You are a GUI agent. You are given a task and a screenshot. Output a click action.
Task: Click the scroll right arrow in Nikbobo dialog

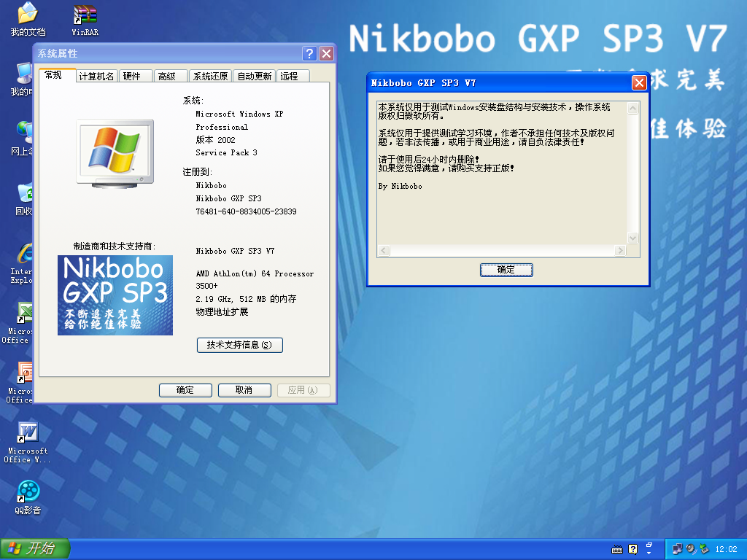[620, 251]
